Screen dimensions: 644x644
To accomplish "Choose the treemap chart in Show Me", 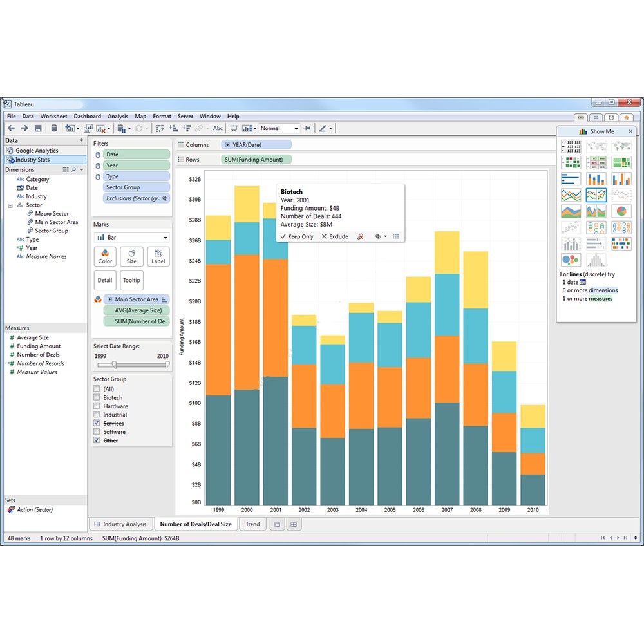I will [621, 162].
